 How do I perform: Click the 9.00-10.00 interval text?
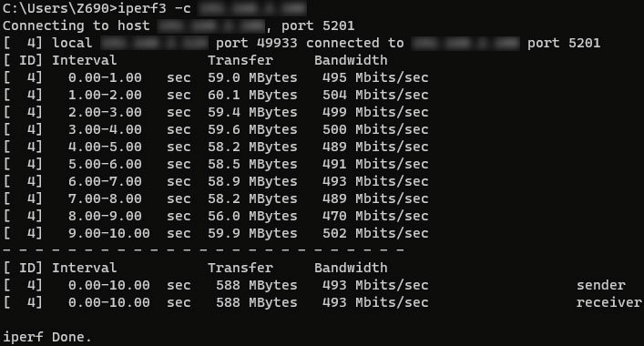[108, 233]
